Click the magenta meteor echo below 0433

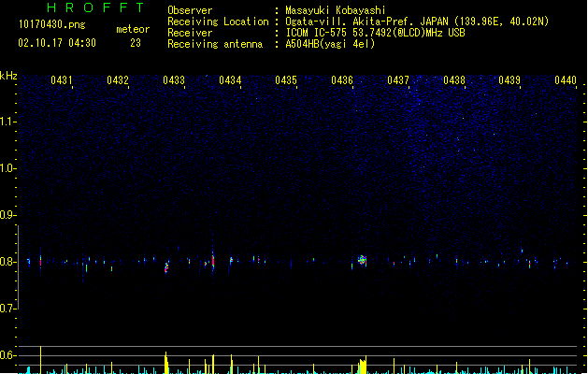166,267
